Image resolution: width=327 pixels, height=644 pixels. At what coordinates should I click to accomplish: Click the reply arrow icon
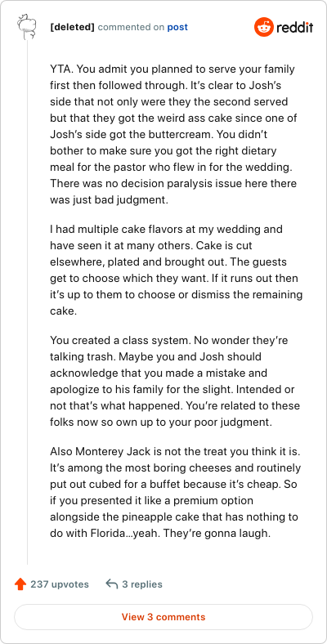[x=111, y=584]
